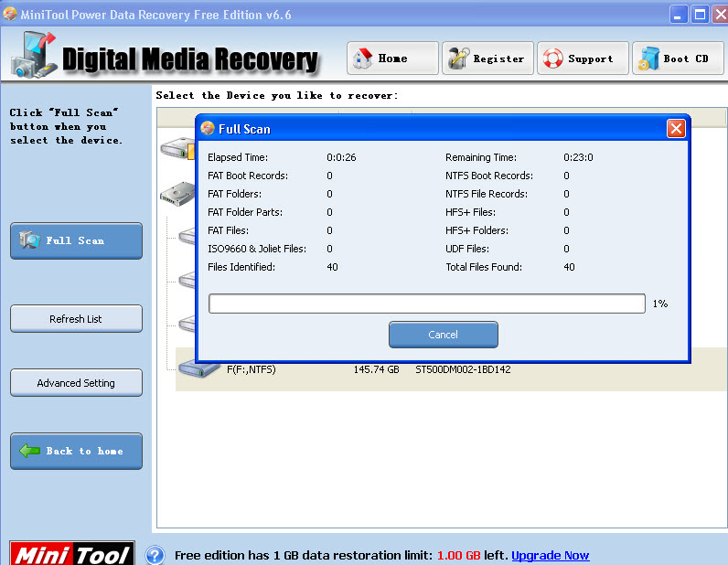Image resolution: width=728 pixels, height=565 pixels.
Task: Maximize the MiniTool main window
Action: [x=700, y=15]
